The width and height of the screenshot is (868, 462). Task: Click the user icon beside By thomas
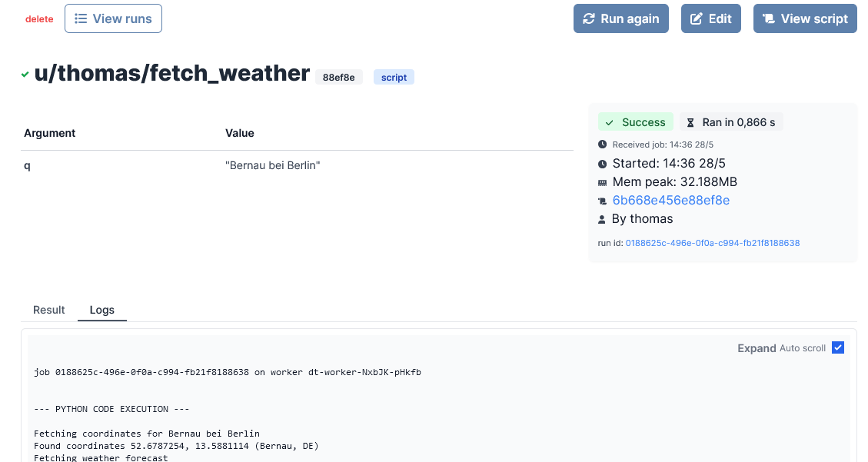603,219
